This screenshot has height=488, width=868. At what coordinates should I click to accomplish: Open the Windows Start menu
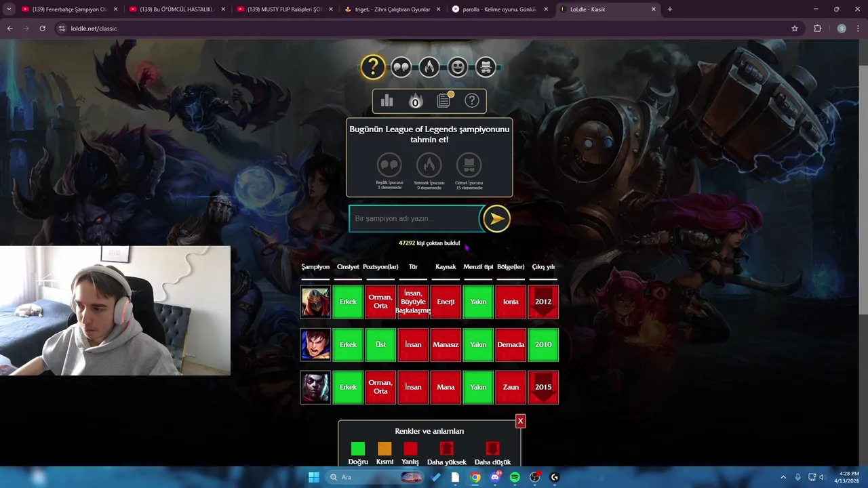point(314,477)
